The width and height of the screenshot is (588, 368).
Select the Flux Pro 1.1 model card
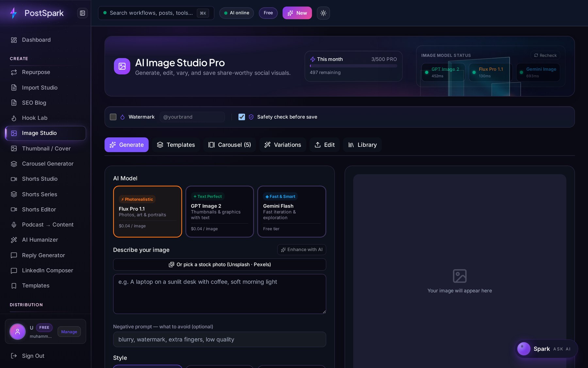pyautogui.click(x=147, y=212)
